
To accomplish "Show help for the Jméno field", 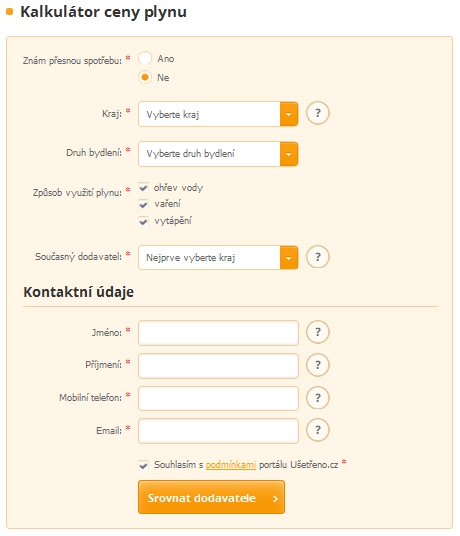I will (x=317, y=332).
